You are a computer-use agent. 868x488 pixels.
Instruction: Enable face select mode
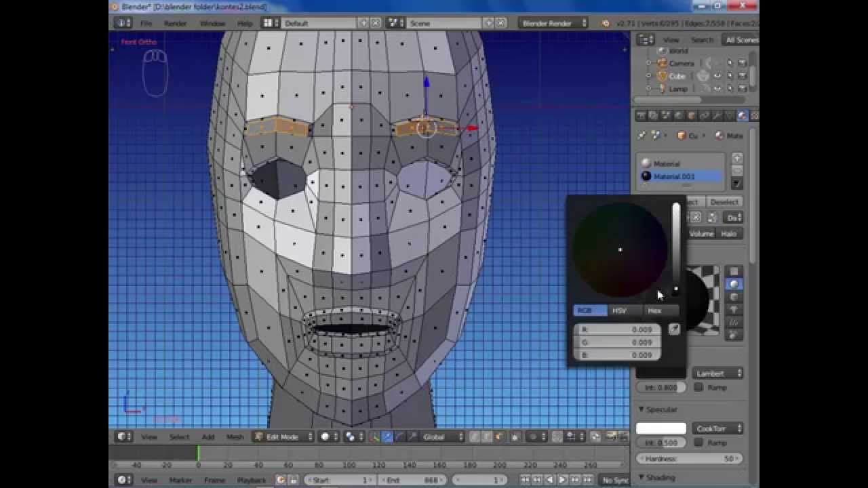pos(500,437)
